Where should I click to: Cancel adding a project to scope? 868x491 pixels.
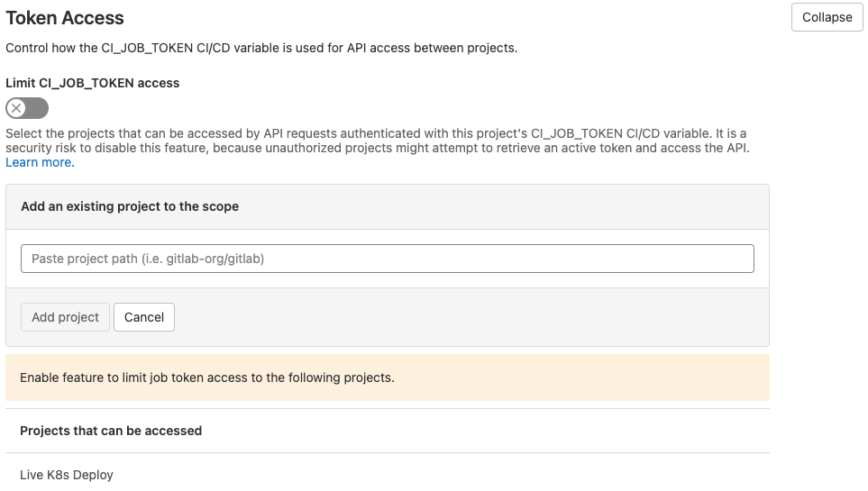pyautogui.click(x=144, y=317)
